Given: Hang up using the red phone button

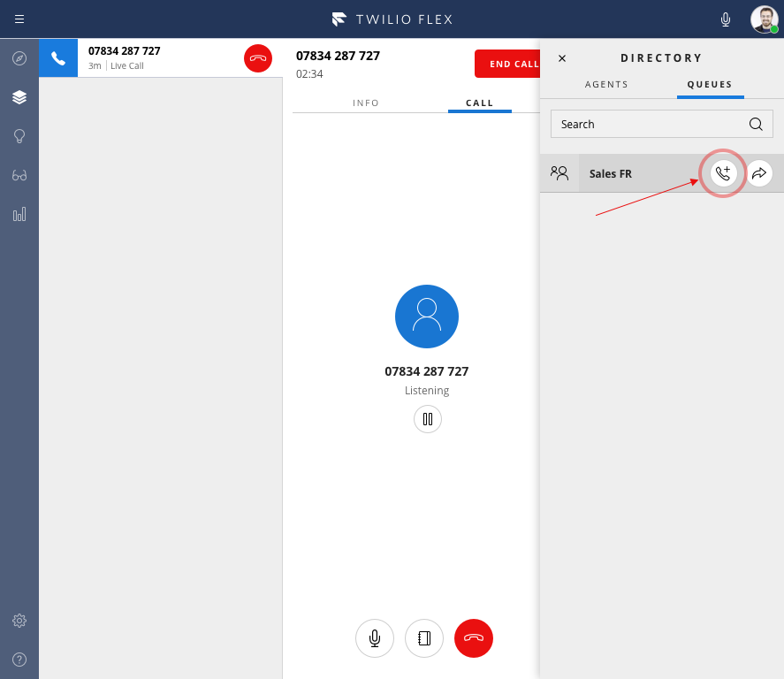Looking at the screenshot, I should 473,637.
